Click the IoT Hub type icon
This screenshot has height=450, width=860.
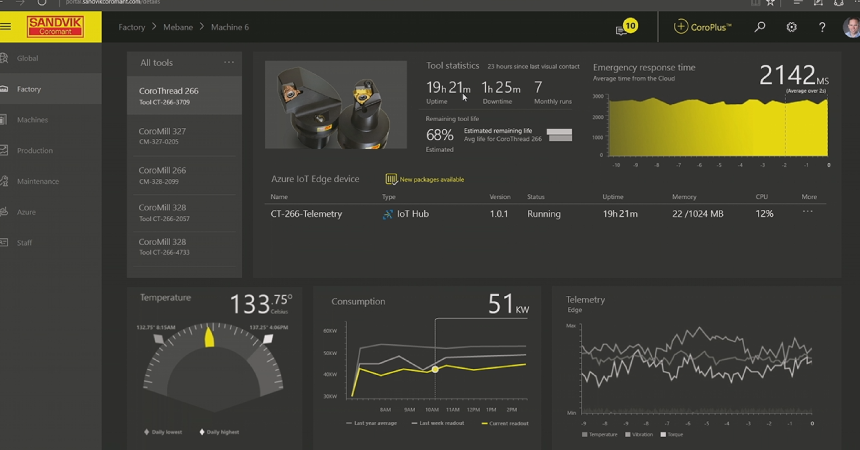387,214
